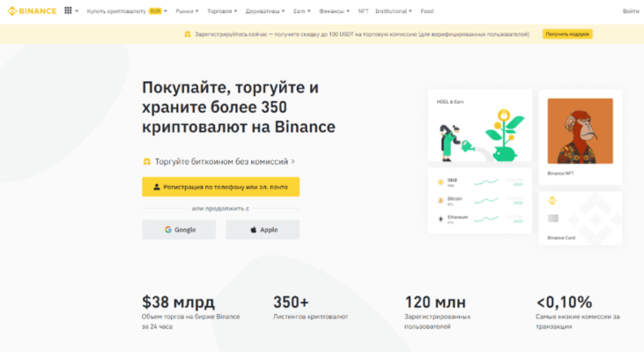644x352 pixels.
Task: Click the Google logo icon
Action: 168,230
